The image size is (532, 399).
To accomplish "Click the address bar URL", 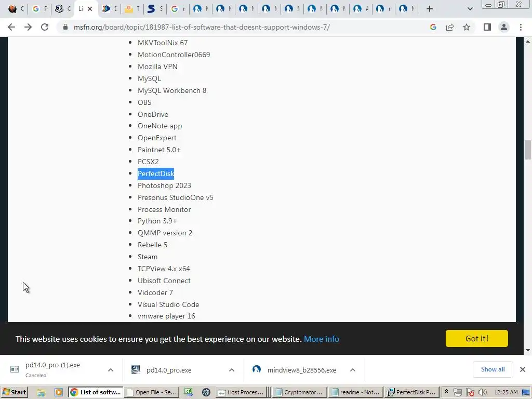I will pyautogui.click(x=202, y=27).
